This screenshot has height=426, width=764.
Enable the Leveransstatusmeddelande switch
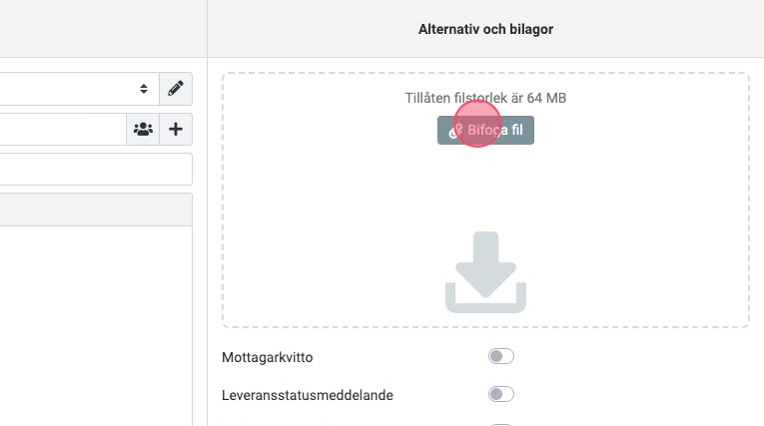pyautogui.click(x=500, y=395)
